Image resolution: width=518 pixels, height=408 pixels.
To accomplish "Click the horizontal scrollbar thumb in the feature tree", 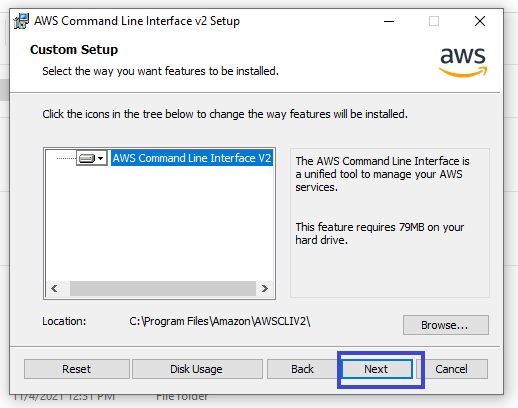I will [163, 288].
